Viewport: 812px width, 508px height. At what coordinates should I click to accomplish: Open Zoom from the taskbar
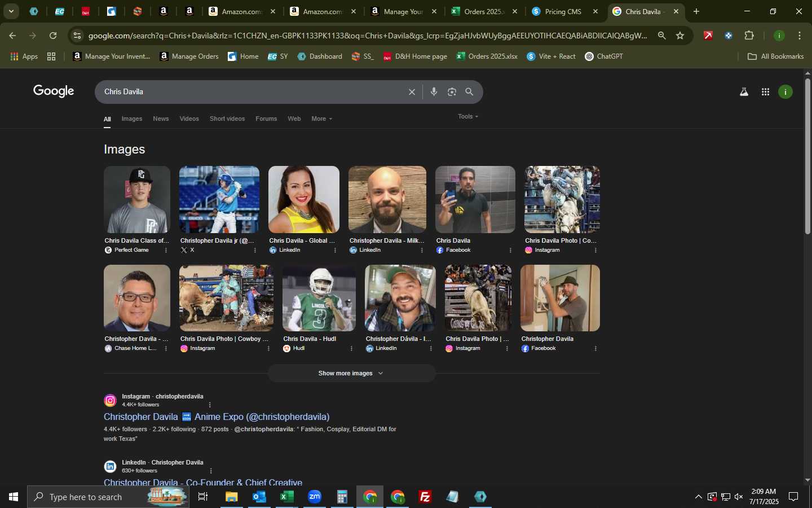point(315,497)
